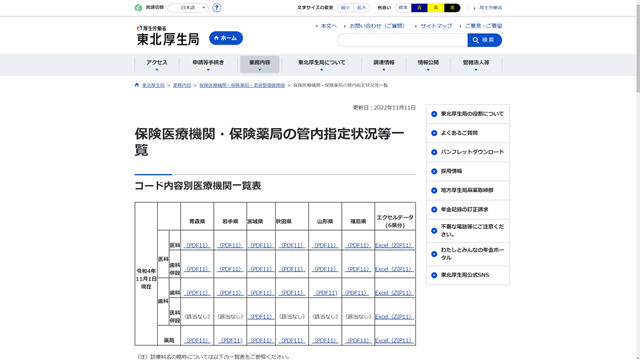The height and width of the screenshot is (360, 640).
Task: Download Excel ZIP in first 医科 row
Action: 394,245
